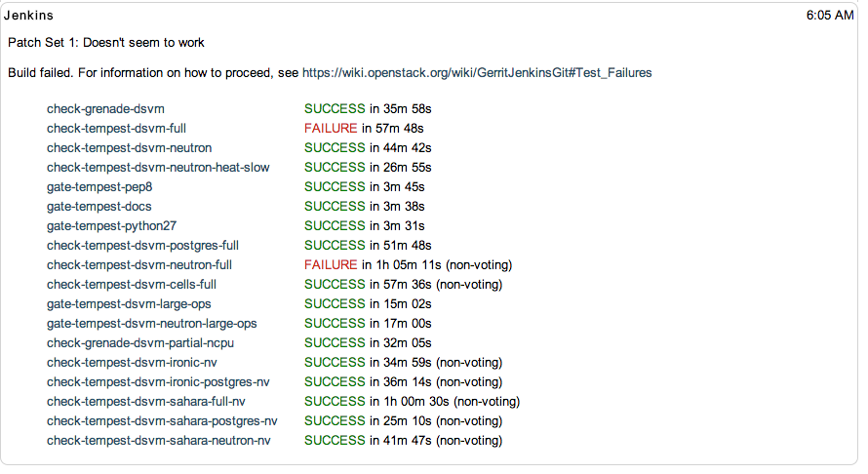Open the check-grenade-dsvm job link
The height and width of the screenshot is (474, 868).
pos(112,108)
